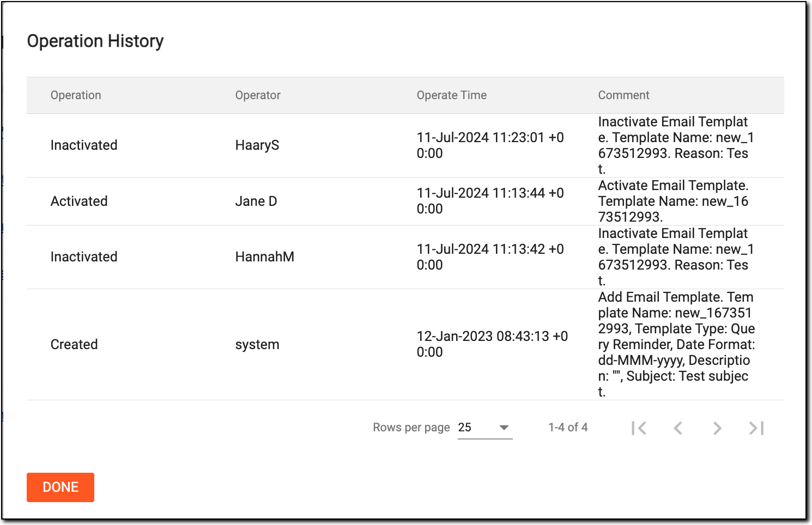Click the Operation column header

pos(76,95)
